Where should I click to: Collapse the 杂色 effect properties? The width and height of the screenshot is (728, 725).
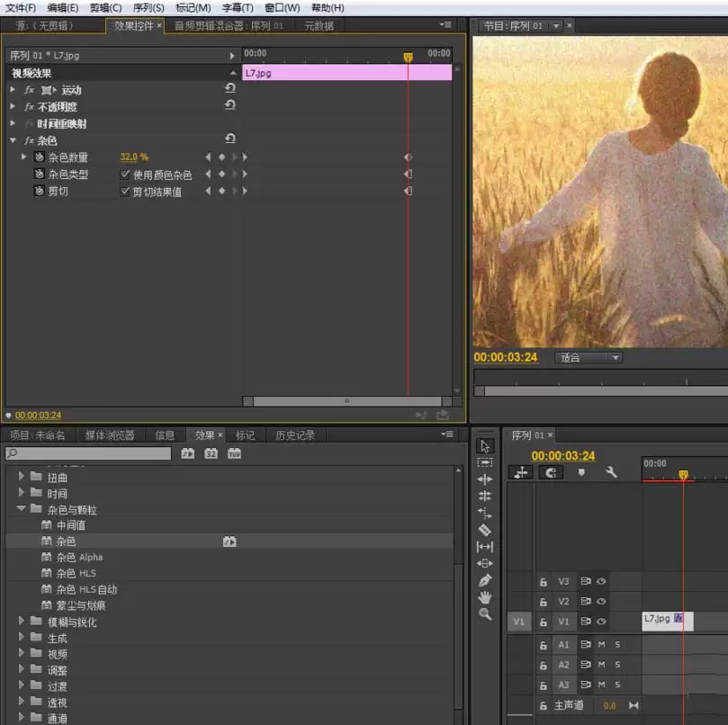pyautogui.click(x=13, y=140)
